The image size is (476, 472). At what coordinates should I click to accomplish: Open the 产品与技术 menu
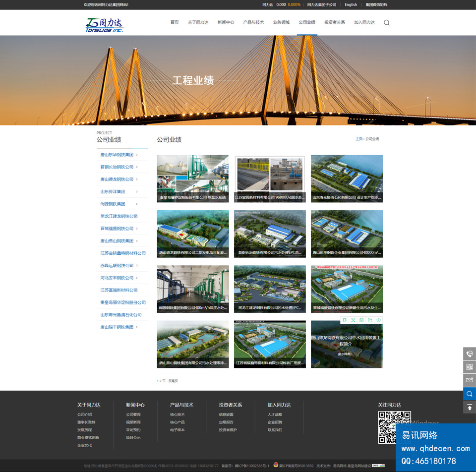coord(253,22)
